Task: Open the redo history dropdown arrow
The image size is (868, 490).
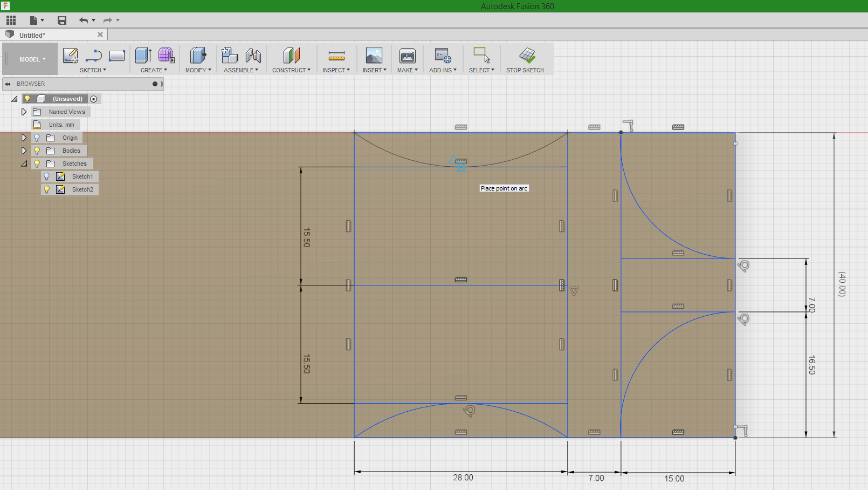Action: 118,21
